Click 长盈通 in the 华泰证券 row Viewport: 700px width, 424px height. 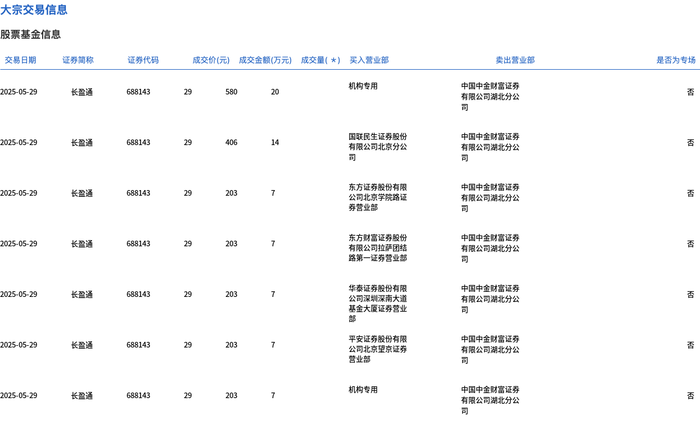click(x=82, y=294)
